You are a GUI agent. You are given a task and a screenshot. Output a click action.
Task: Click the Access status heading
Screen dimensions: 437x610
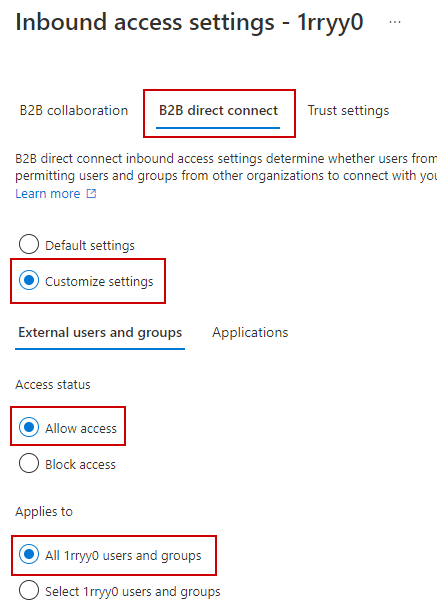point(53,385)
